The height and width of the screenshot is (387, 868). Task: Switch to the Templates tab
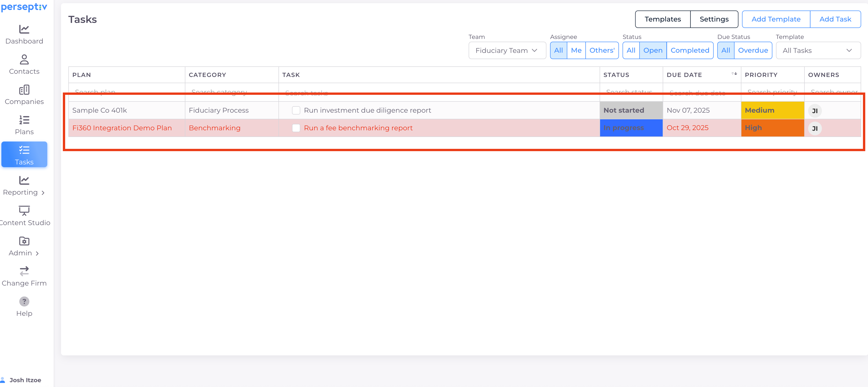pos(662,19)
